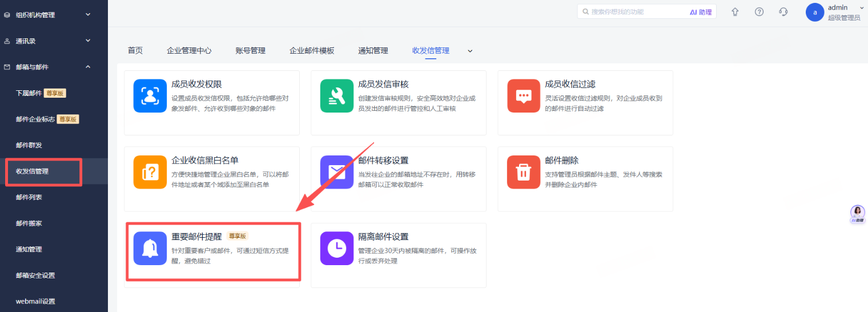
Task: Click the 成员发信审核 wrench icon
Action: [x=336, y=95]
